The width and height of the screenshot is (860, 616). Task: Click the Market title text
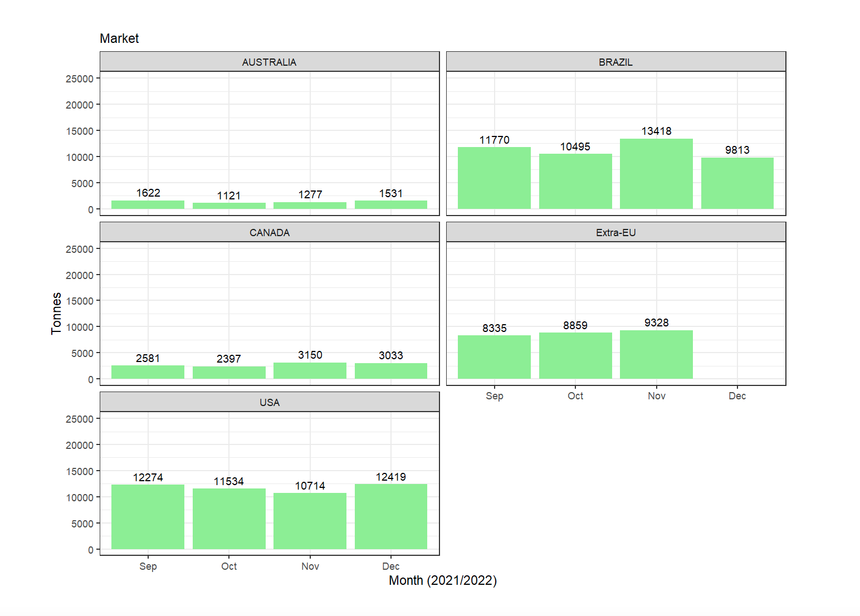pos(119,38)
